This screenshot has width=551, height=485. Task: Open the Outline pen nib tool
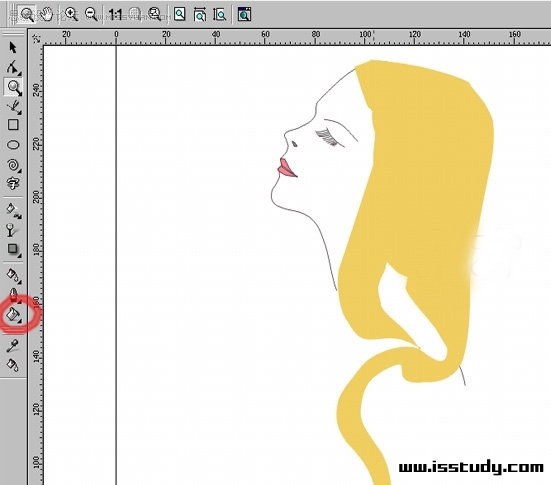click(x=14, y=295)
